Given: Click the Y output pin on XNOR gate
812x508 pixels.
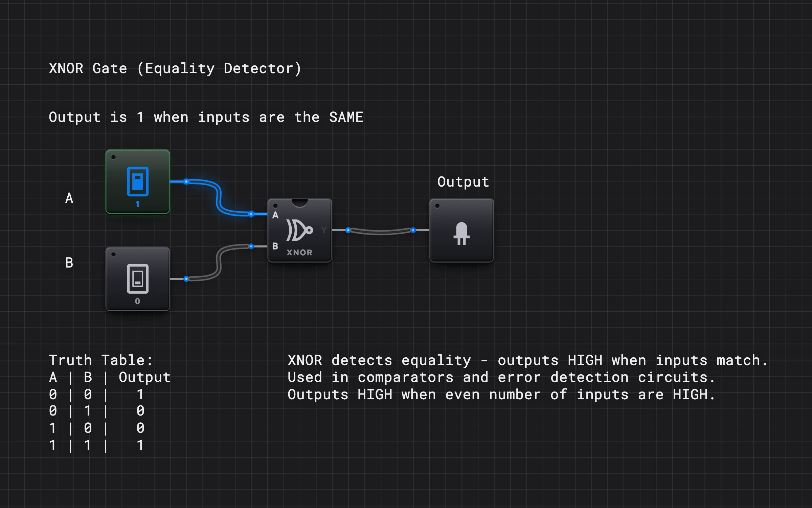Looking at the screenshot, I should pyautogui.click(x=324, y=230).
